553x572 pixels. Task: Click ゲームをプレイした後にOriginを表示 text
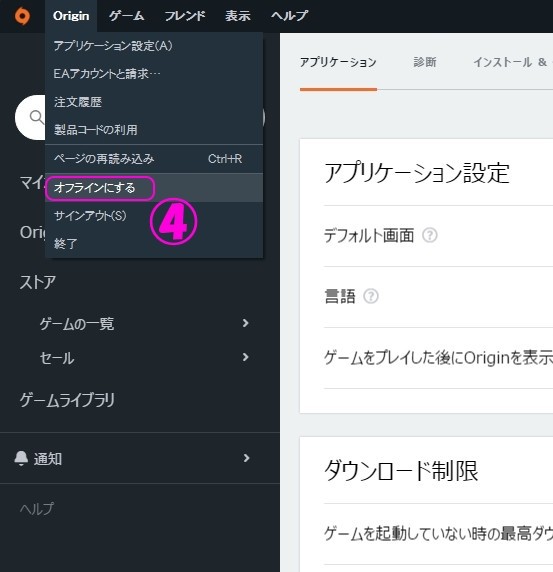tap(438, 358)
